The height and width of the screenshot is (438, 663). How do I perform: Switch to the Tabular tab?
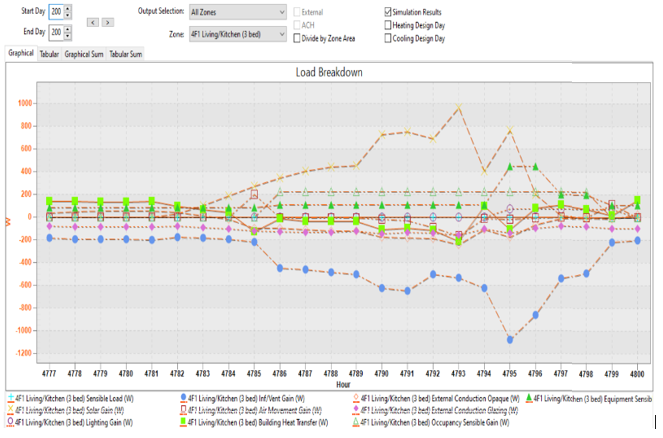click(49, 53)
